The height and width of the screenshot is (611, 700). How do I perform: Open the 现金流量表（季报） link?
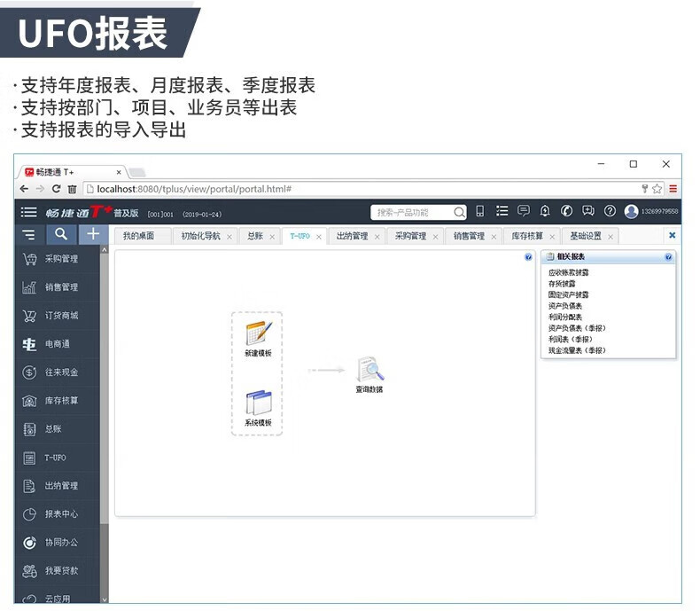(x=577, y=350)
